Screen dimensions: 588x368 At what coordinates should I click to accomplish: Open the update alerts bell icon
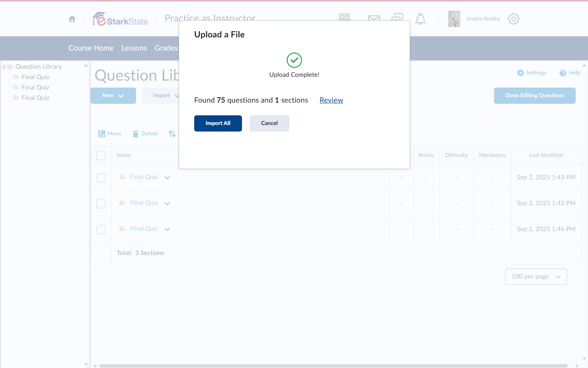(x=420, y=19)
